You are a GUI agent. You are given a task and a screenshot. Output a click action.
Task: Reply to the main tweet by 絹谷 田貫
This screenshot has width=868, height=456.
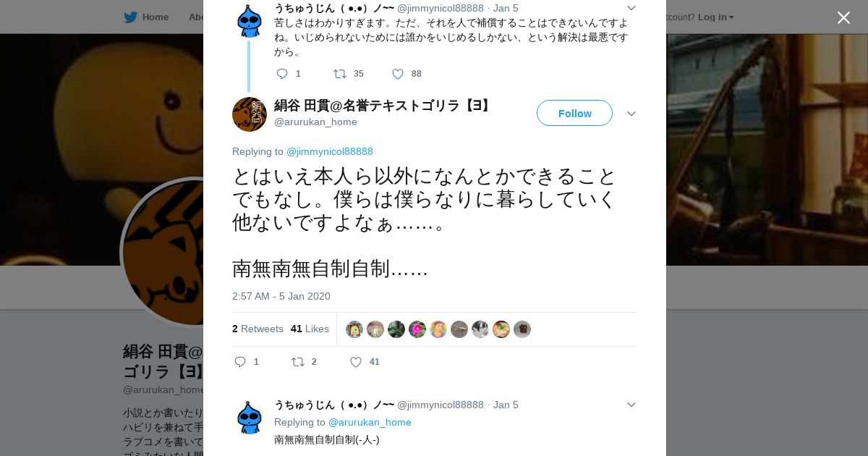tap(240, 362)
